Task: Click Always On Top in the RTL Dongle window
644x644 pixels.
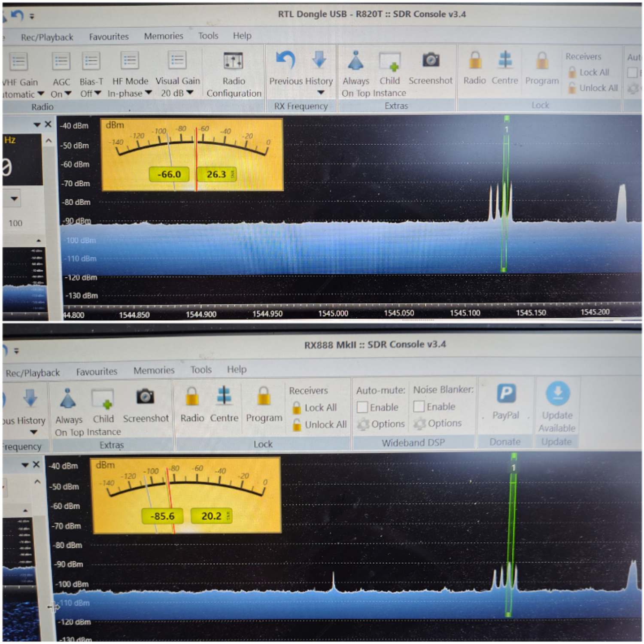Action: [x=356, y=73]
